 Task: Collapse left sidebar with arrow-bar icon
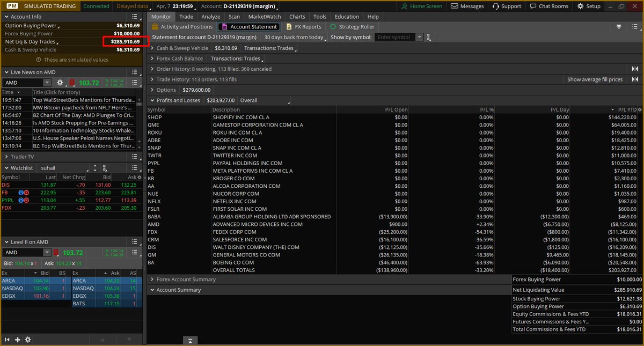[x=8, y=340]
